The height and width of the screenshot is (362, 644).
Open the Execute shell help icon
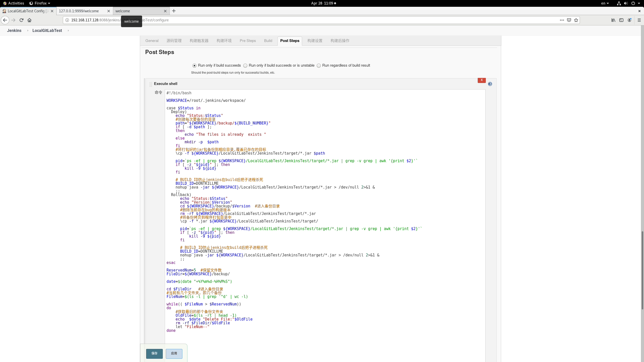click(x=490, y=84)
